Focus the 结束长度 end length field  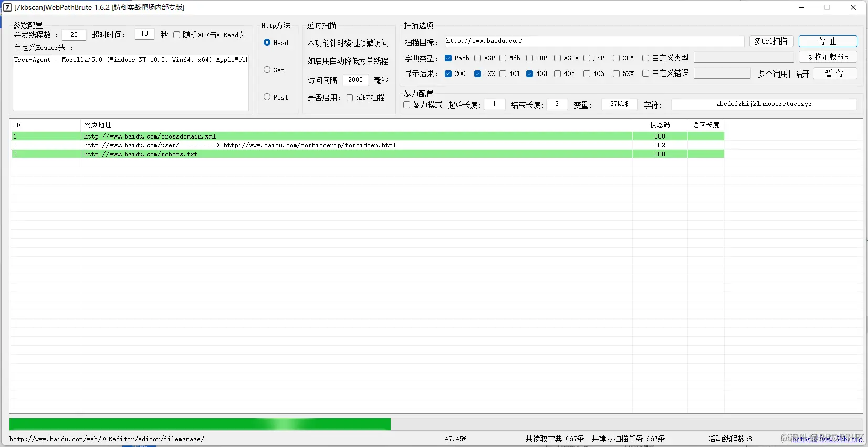[557, 104]
